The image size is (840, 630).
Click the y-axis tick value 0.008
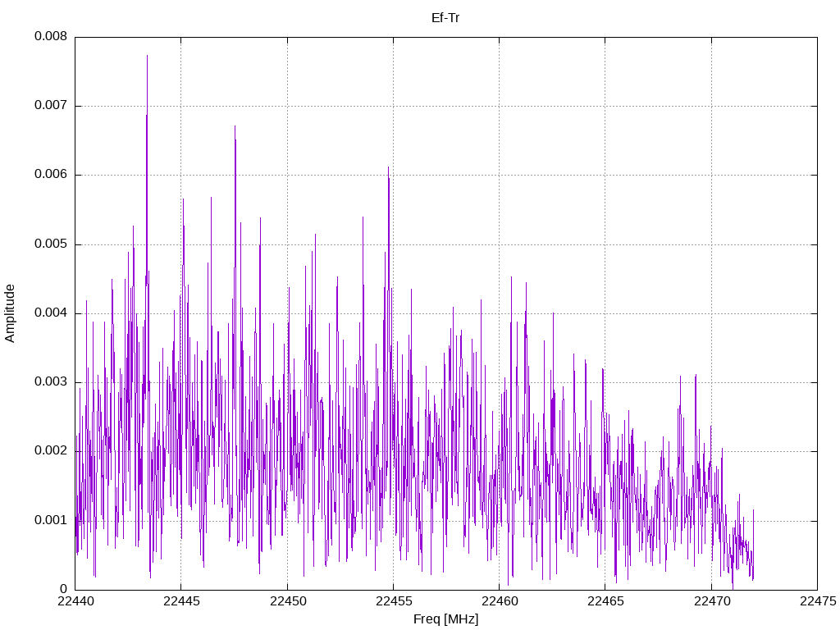(x=51, y=36)
